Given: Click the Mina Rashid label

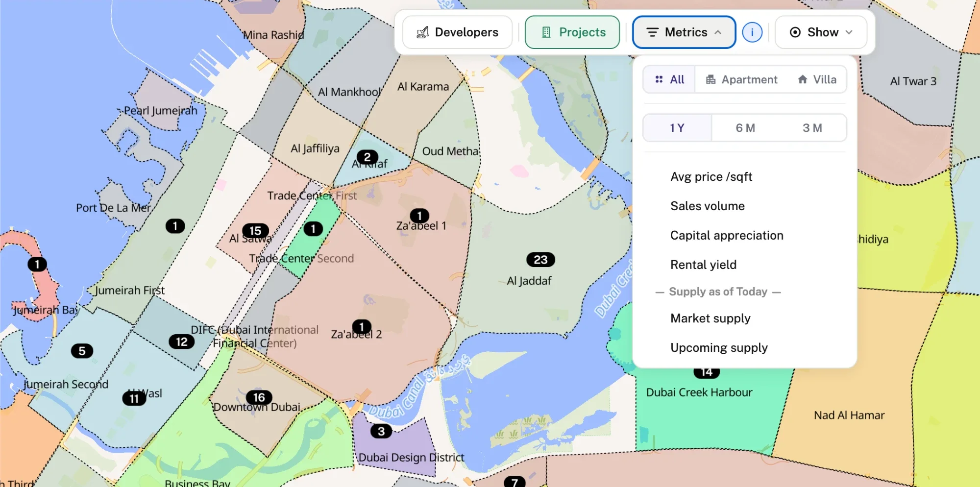Looking at the screenshot, I should pyautogui.click(x=273, y=35).
